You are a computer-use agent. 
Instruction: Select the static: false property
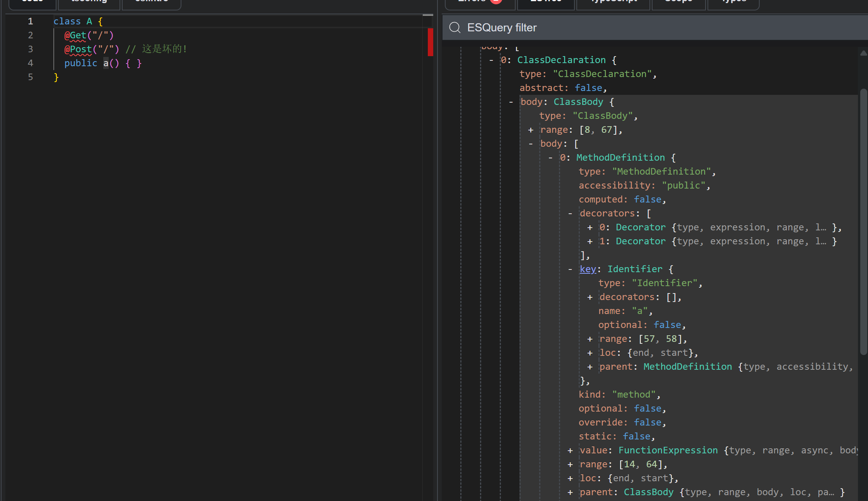617,436
